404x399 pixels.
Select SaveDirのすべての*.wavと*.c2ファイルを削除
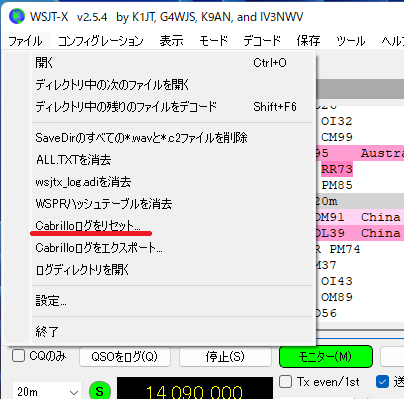coord(172,138)
